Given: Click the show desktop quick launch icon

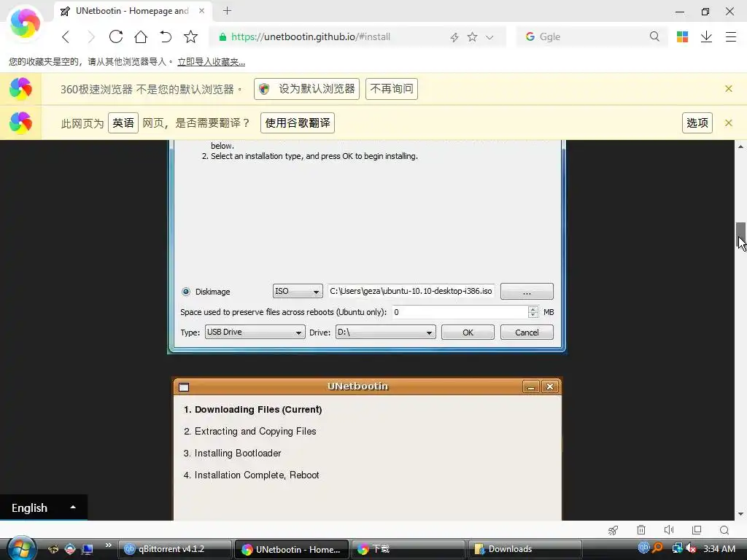Looking at the screenshot, I should 88,549.
